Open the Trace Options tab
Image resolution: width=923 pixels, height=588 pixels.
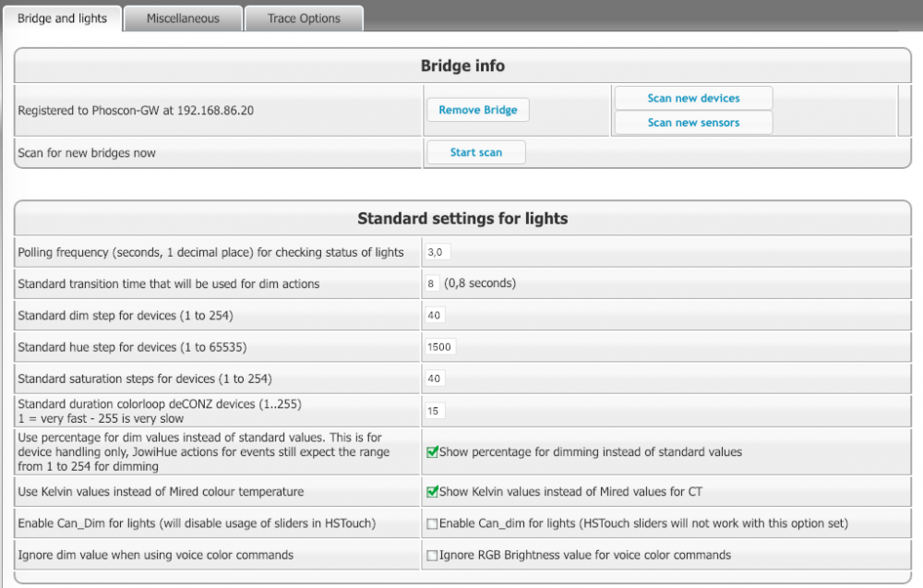coord(304,18)
